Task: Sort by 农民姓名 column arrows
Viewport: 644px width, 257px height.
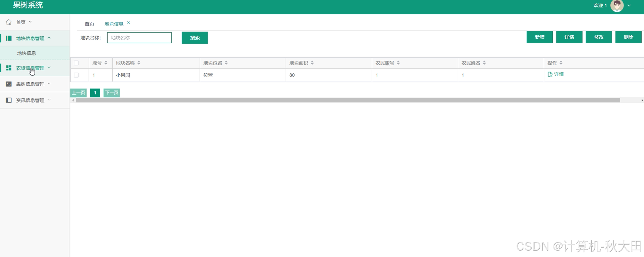Action: [x=484, y=63]
